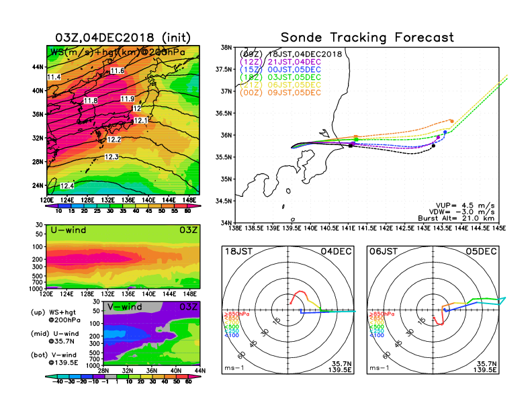Click the blue landing dot of the 15Z track
Viewport: 532px width, 411px height.
coord(445,132)
